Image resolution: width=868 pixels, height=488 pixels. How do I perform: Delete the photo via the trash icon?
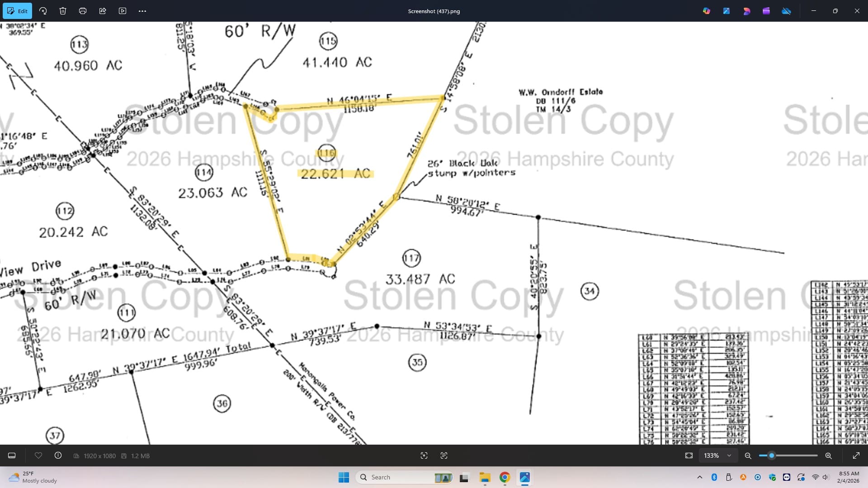63,11
